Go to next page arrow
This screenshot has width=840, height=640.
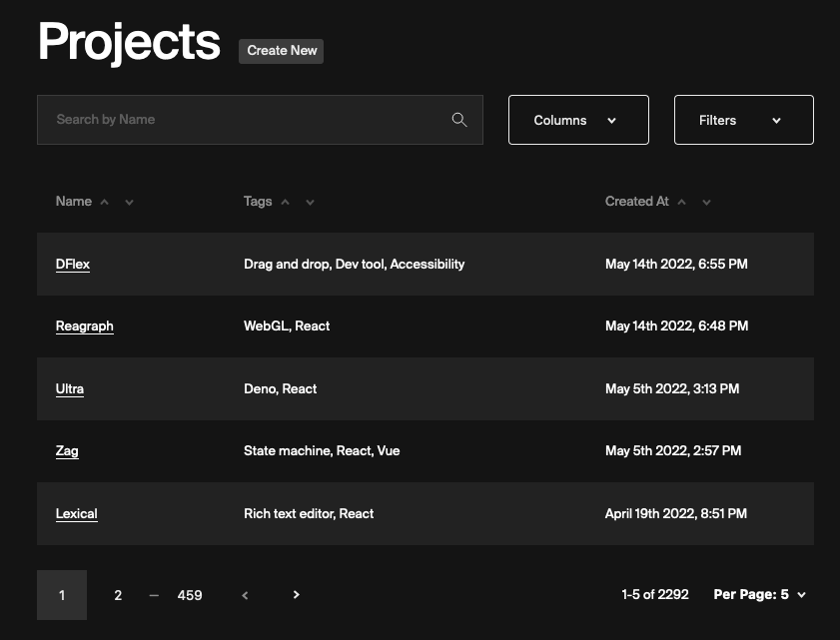[x=296, y=595]
